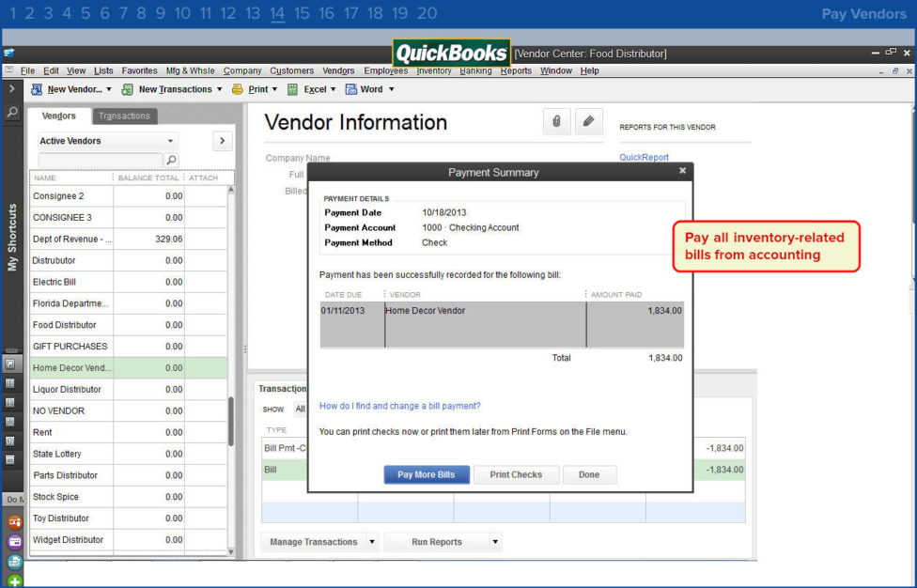The height and width of the screenshot is (588, 917).
Task: Click the Excel spreadsheet icon in toolbar
Action: pos(293,89)
